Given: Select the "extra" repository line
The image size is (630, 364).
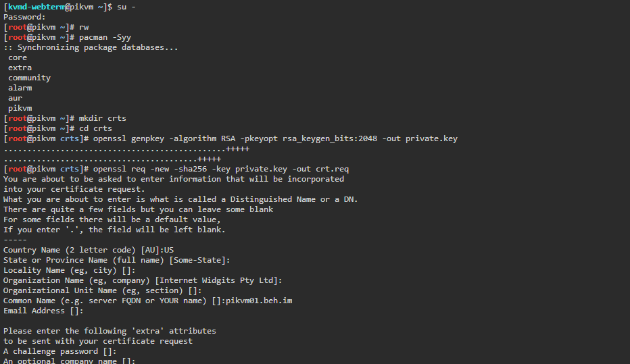Looking at the screenshot, I should (x=20, y=68).
